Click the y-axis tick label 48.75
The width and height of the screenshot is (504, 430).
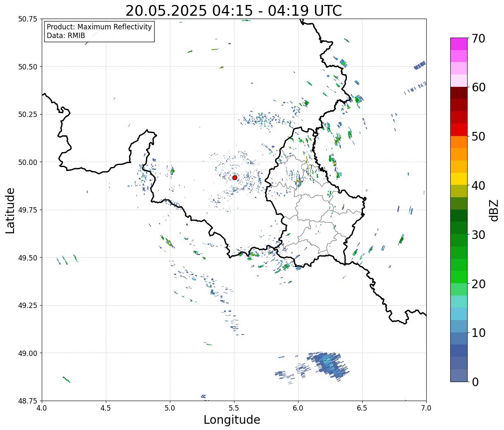click(x=28, y=401)
